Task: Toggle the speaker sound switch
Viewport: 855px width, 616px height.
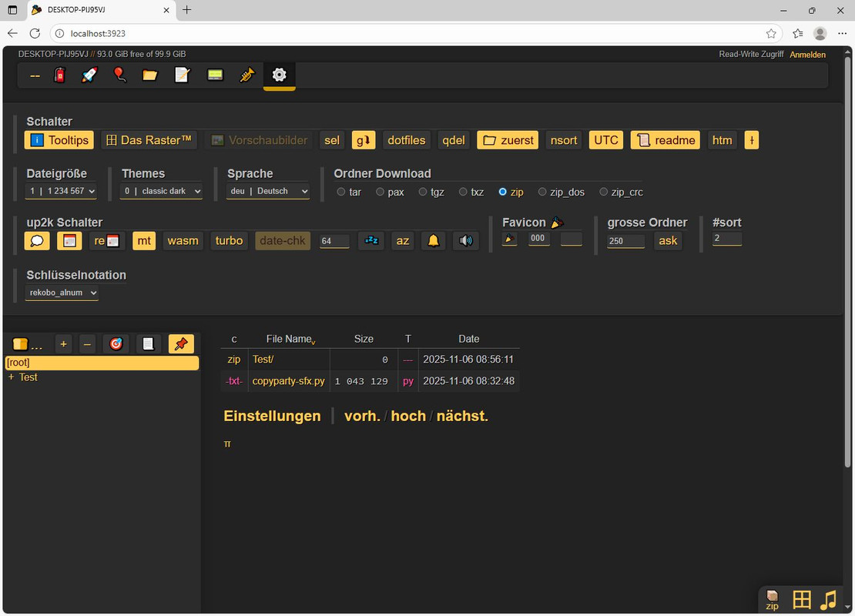Action: pos(466,241)
